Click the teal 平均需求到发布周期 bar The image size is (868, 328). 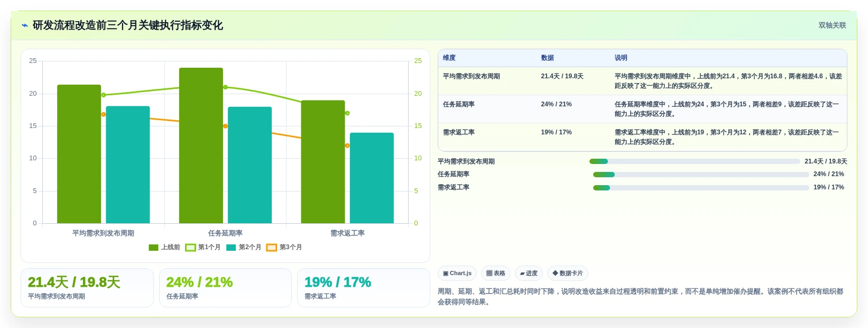pos(128,165)
